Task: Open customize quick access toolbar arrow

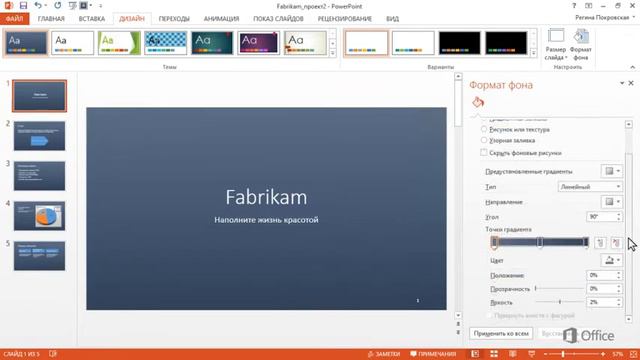Action: 100,6
